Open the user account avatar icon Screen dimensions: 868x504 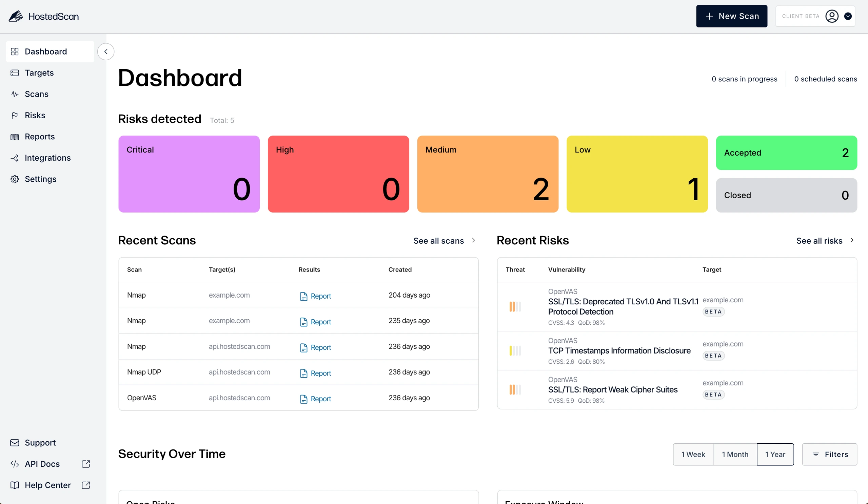pyautogui.click(x=831, y=16)
